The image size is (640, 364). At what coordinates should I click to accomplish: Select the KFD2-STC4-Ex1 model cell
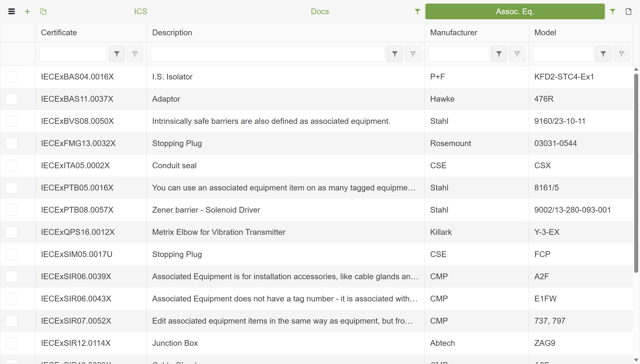click(x=581, y=77)
